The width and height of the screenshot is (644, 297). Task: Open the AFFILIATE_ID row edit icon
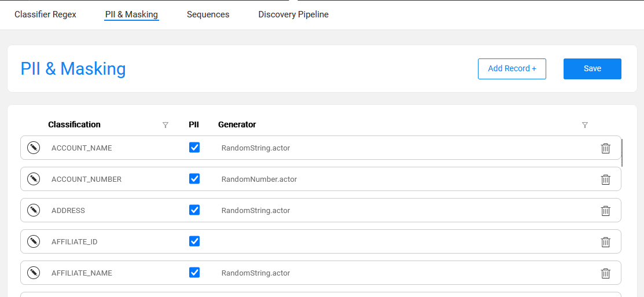coord(34,241)
